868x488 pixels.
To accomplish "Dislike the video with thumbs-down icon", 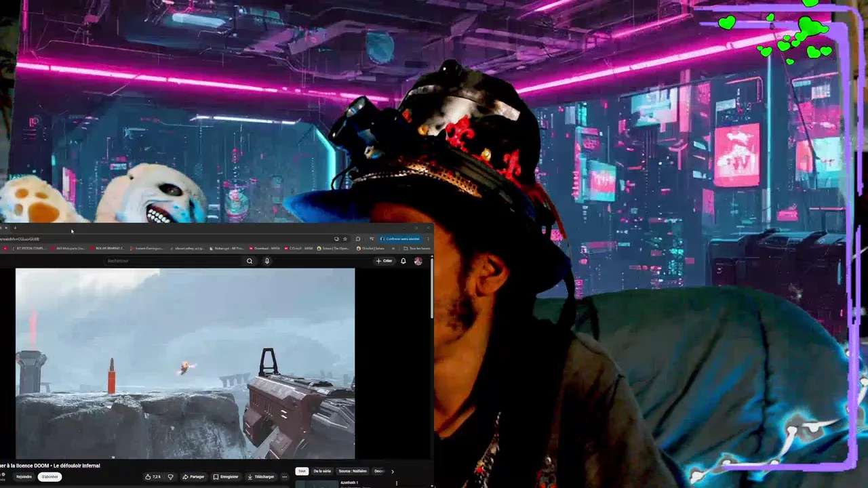I will tap(171, 476).
